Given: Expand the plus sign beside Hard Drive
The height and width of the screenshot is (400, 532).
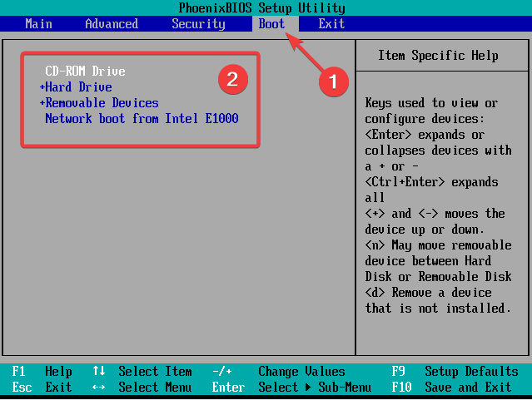Looking at the screenshot, I should pos(42,87).
